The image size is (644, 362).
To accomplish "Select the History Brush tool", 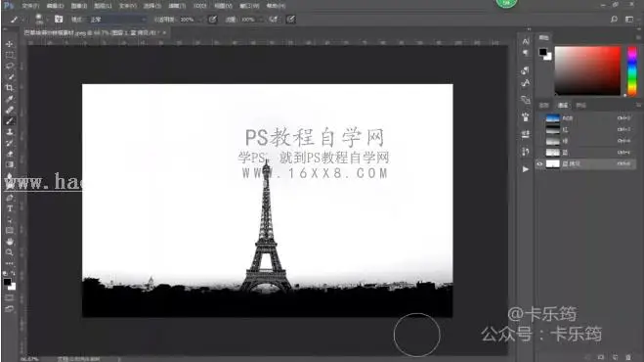I will [x=10, y=143].
